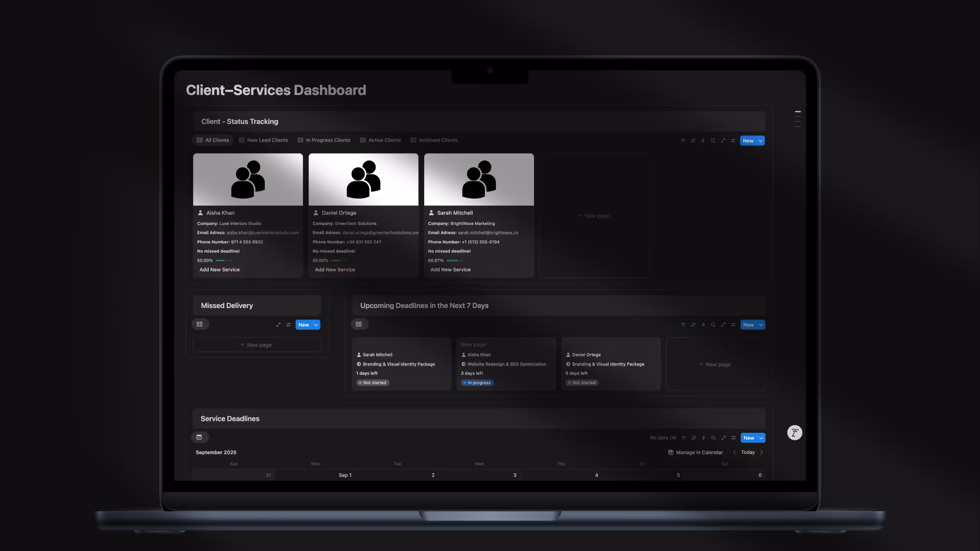Viewport: 980px width, 551px height.
Task: Go to next month with calendar right arrow
Action: pos(761,452)
